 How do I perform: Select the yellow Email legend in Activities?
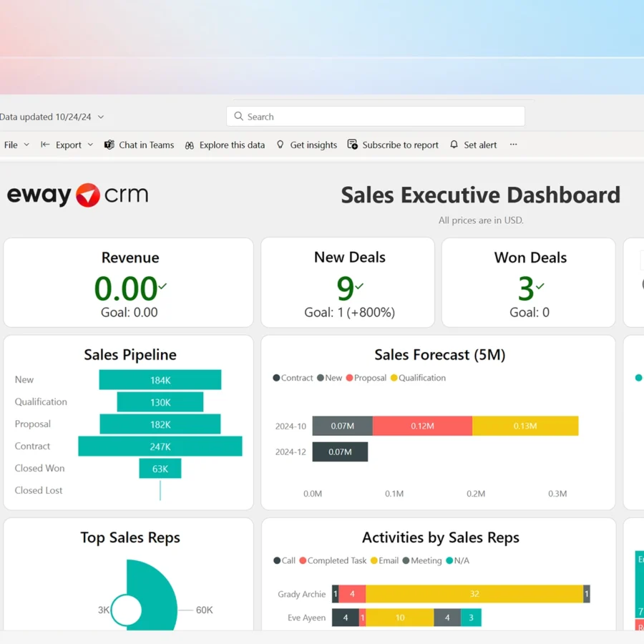384,560
